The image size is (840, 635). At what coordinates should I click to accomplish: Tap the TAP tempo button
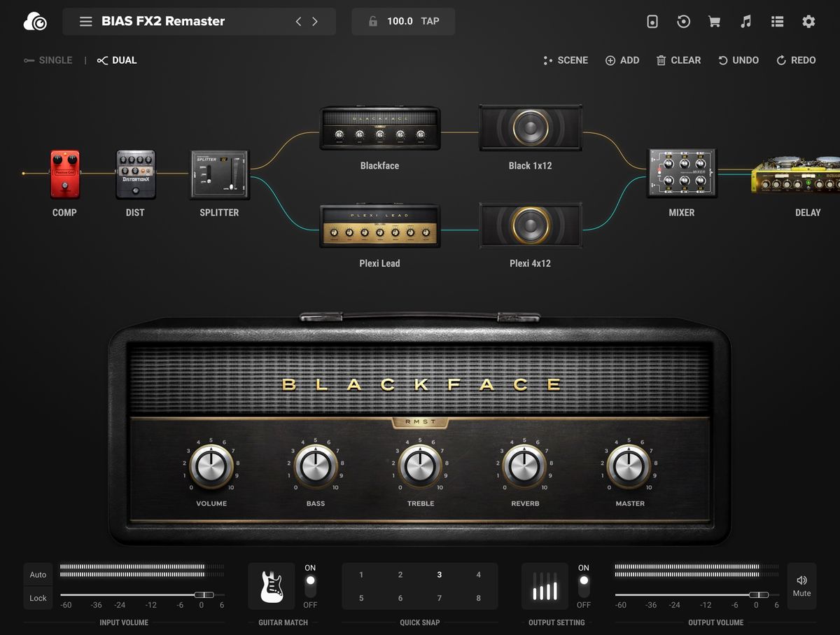(x=430, y=22)
